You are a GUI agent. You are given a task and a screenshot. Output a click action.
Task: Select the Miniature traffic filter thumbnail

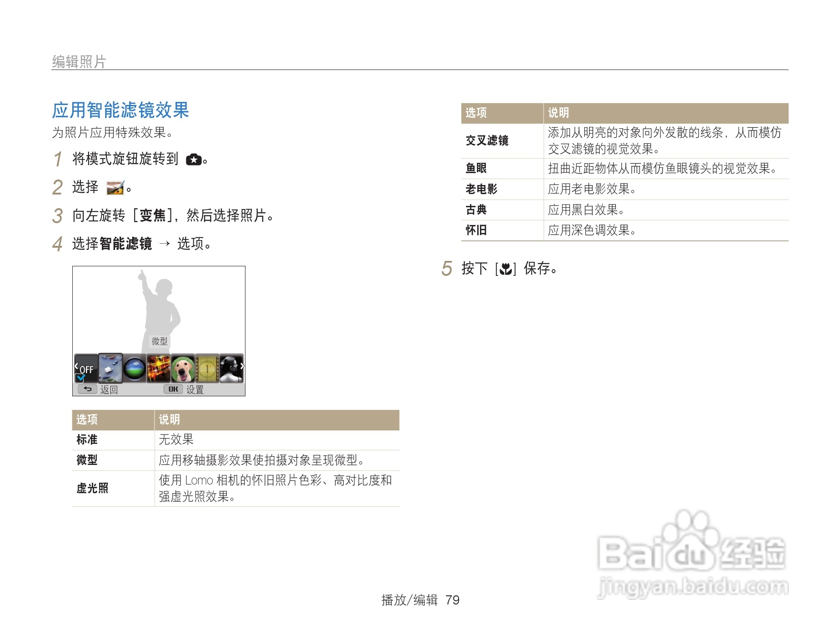click(x=110, y=368)
